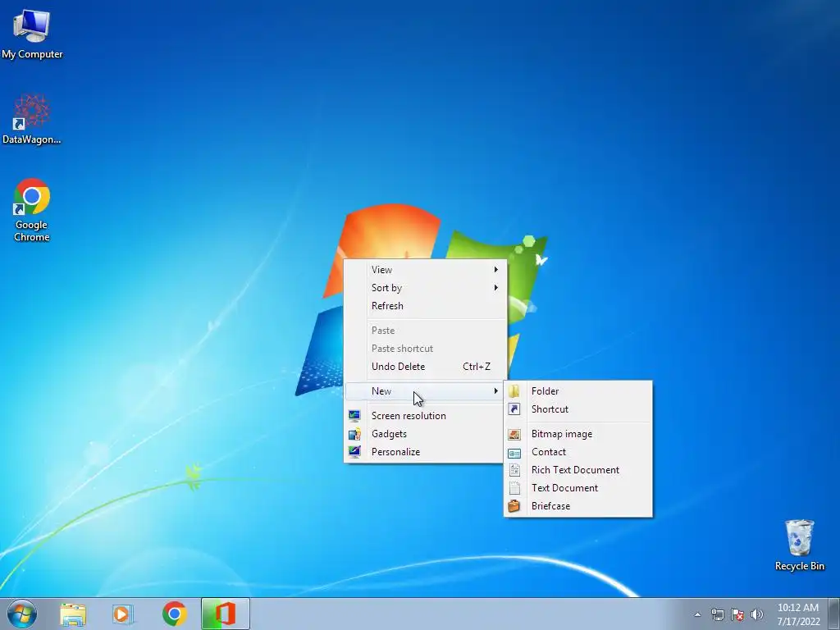The image size is (840, 630).
Task: Create a new Text Document
Action: (578, 488)
